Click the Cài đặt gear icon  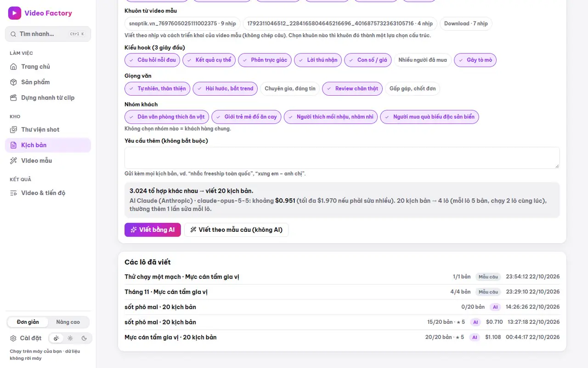(x=13, y=339)
